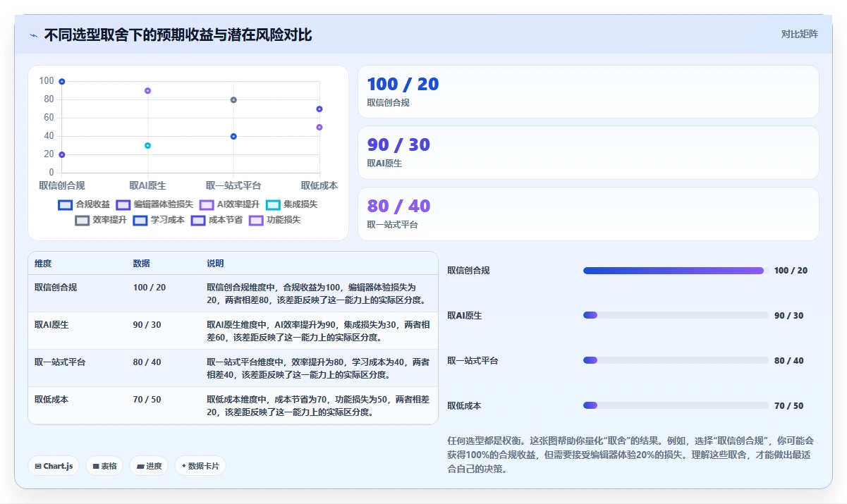847x504 pixels.
Task: Toggle the 成本节省 legend entry
Action: [x=217, y=220]
